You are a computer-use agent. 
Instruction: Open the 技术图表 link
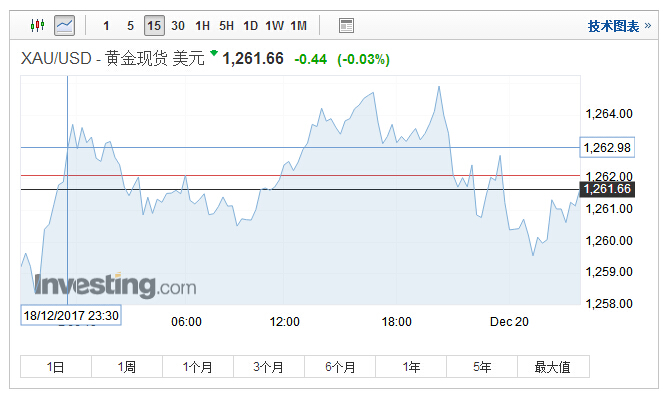619,26
